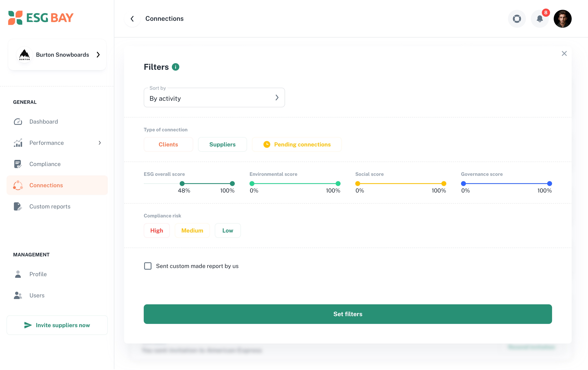This screenshot has height=370, width=588.
Task: Open Compliance in the sidebar
Action: tap(57, 164)
